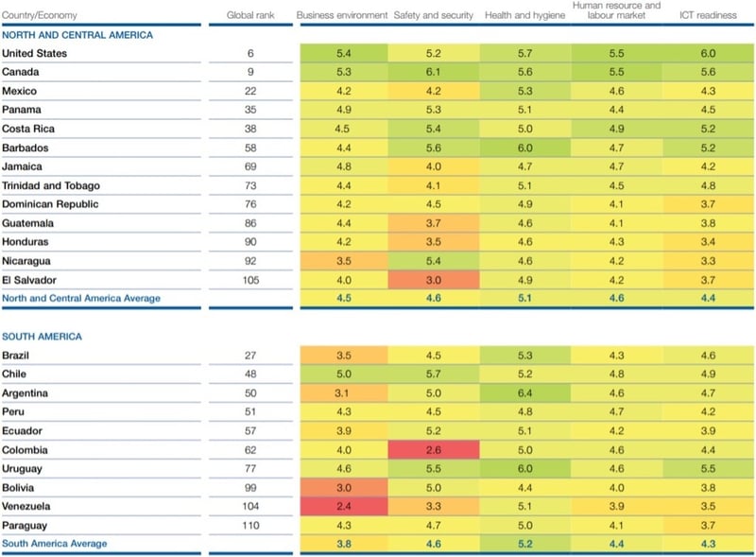This screenshot has height=557, width=756.
Task: Select the Business environment column header
Action: tap(342, 16)
